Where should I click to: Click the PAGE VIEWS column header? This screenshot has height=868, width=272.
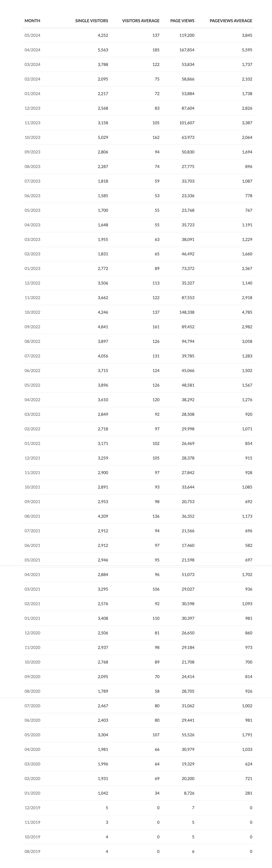point(182,21)
